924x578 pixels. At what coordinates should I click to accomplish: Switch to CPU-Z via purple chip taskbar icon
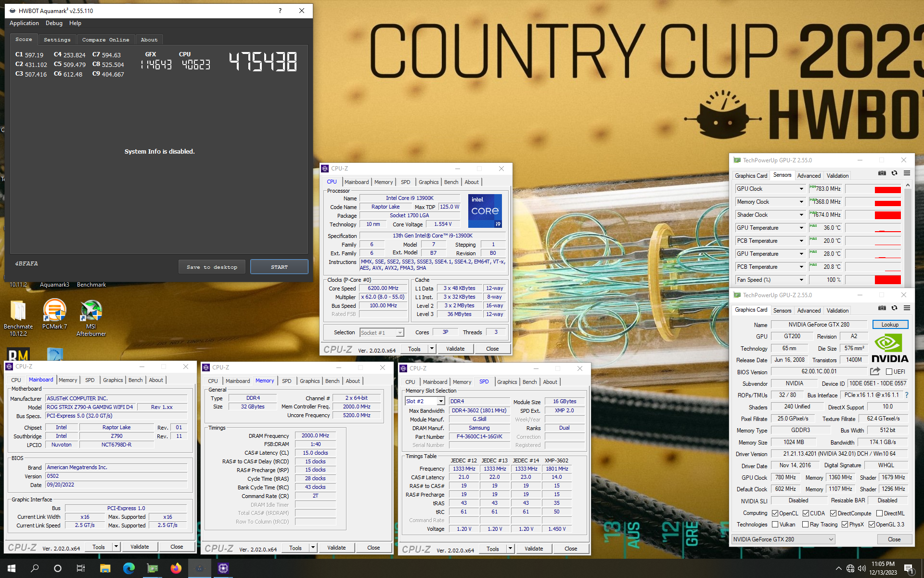223,568
